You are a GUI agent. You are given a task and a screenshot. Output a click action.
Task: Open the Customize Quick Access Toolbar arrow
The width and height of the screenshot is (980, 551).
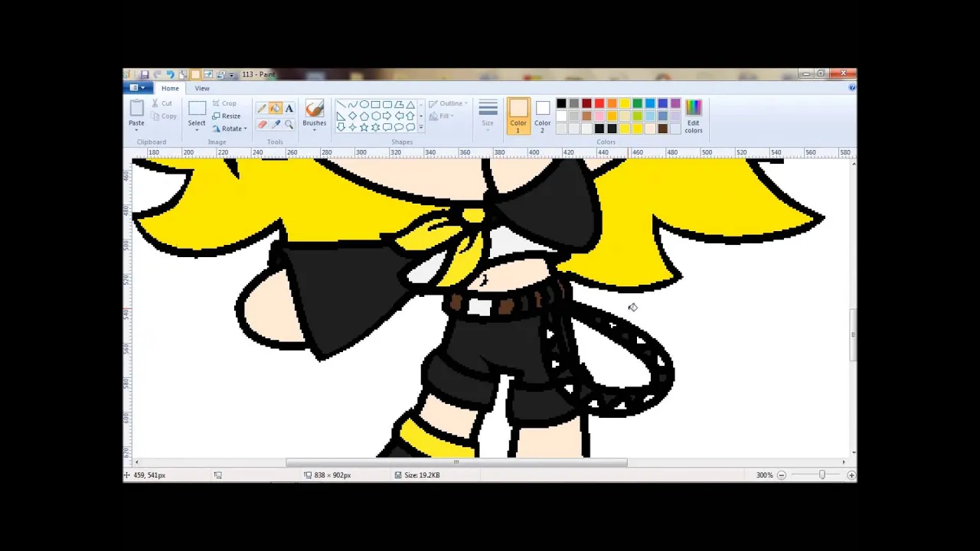[231, 75]
